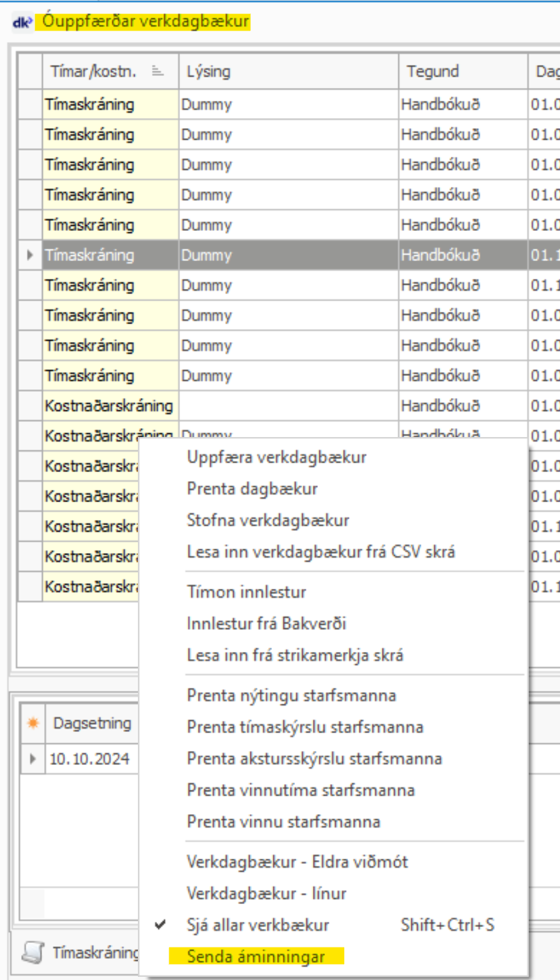Select Prenta nýtingu starfsmanna
This screenshot has height=980, width=560.
(x=291, y=695)
